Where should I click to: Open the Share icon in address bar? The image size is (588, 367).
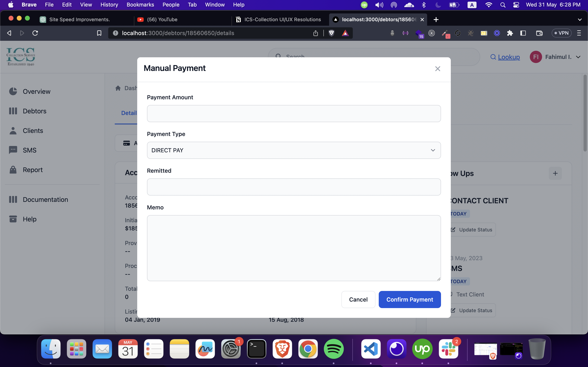point(315,33)
